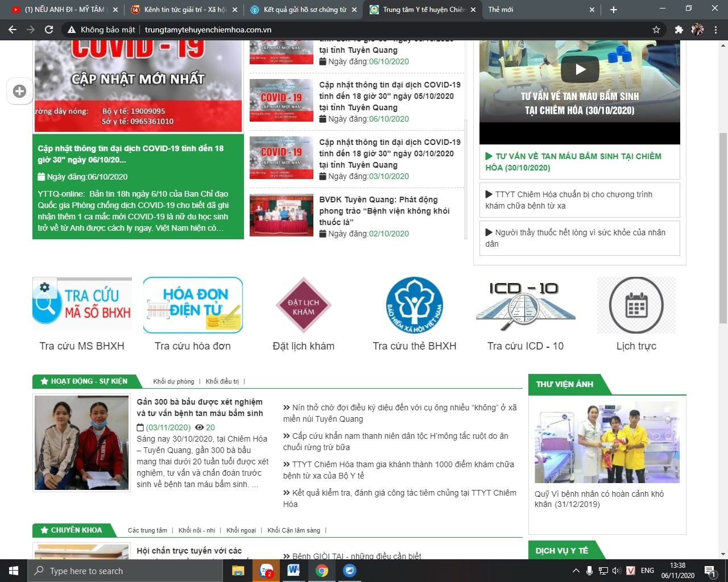The width and height of the screenshot is (728, 582).
Task: Bookmark this page with the star icon
Action: click(656, 30)
